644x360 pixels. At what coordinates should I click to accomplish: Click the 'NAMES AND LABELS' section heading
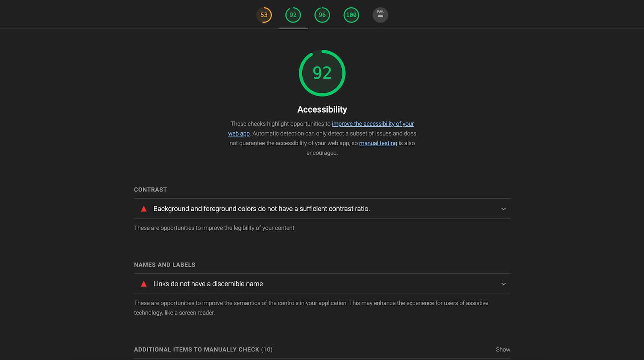pyautogui.click(x=165, y=265)
